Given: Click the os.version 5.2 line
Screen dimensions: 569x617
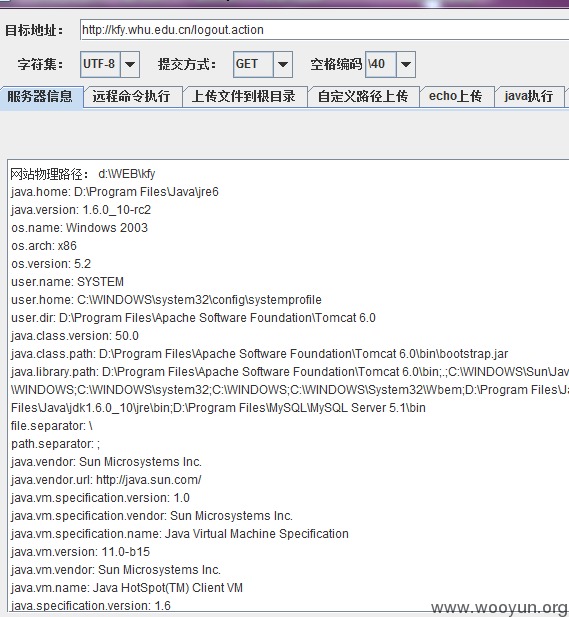Looking at the screenshot, I should coord(51,264).
